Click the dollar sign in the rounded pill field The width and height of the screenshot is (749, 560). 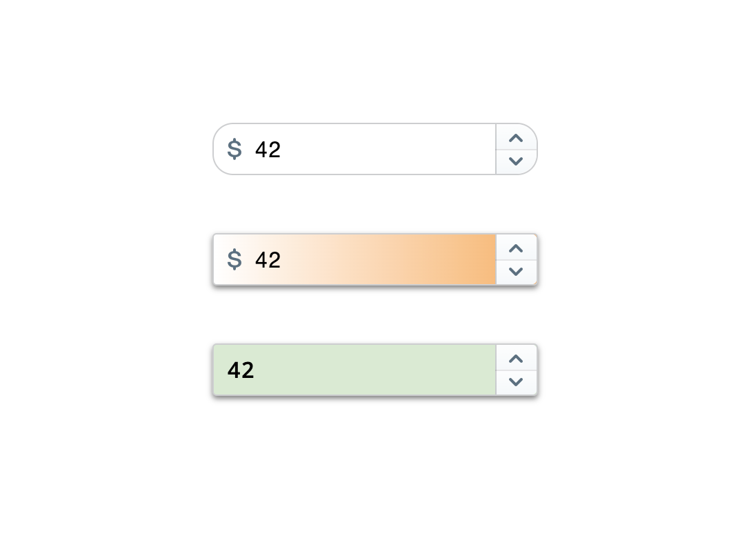[x=234, y=149]
